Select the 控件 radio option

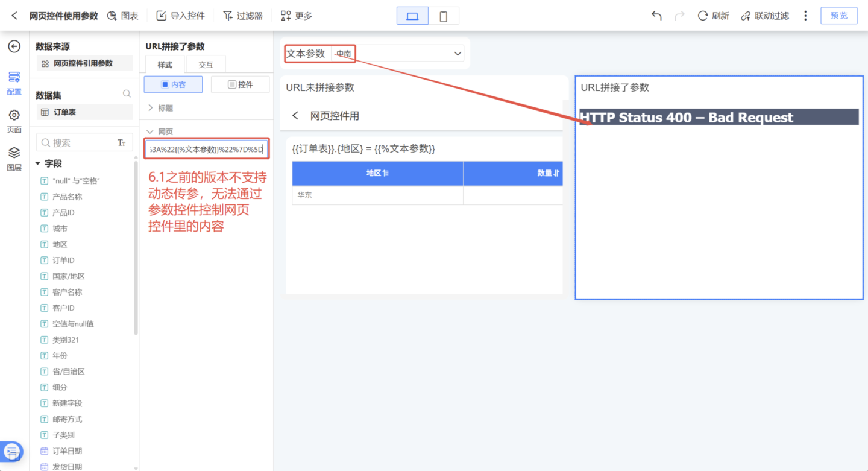[240, 84]
